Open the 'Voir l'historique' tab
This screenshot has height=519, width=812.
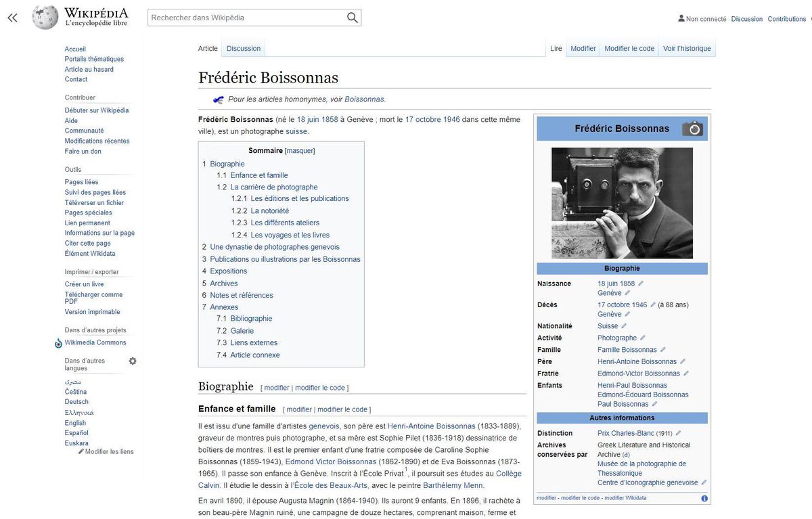(x=687, y=48)
